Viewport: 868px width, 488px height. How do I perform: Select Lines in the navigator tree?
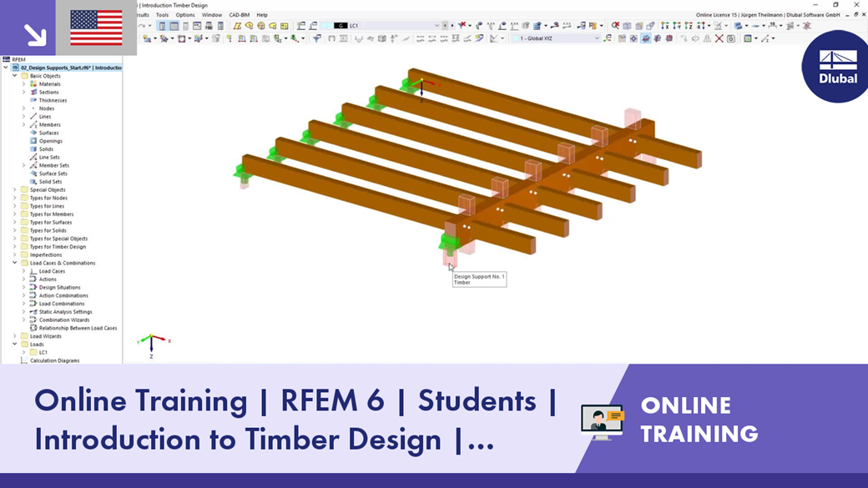coord(45,117)
